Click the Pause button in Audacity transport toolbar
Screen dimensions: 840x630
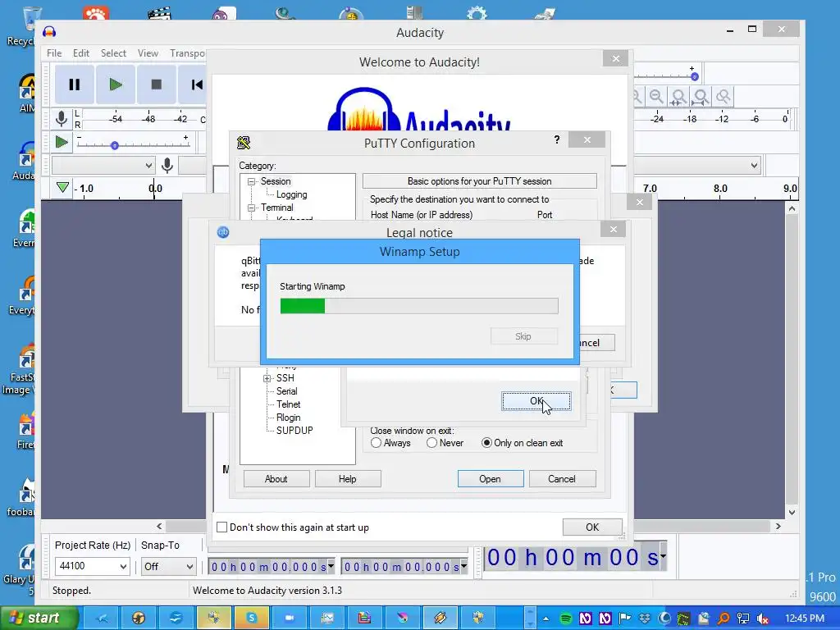coord(75,84)
